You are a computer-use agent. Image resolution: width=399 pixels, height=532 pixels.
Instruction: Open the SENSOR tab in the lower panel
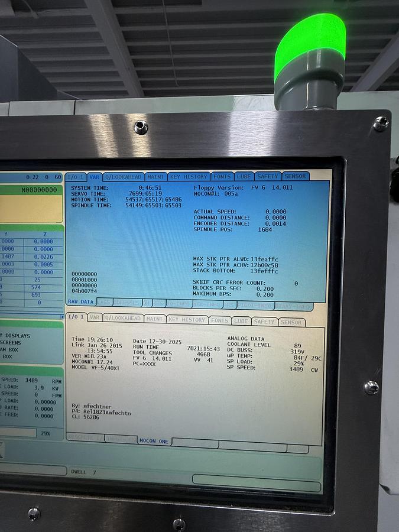tap(291, 322)
